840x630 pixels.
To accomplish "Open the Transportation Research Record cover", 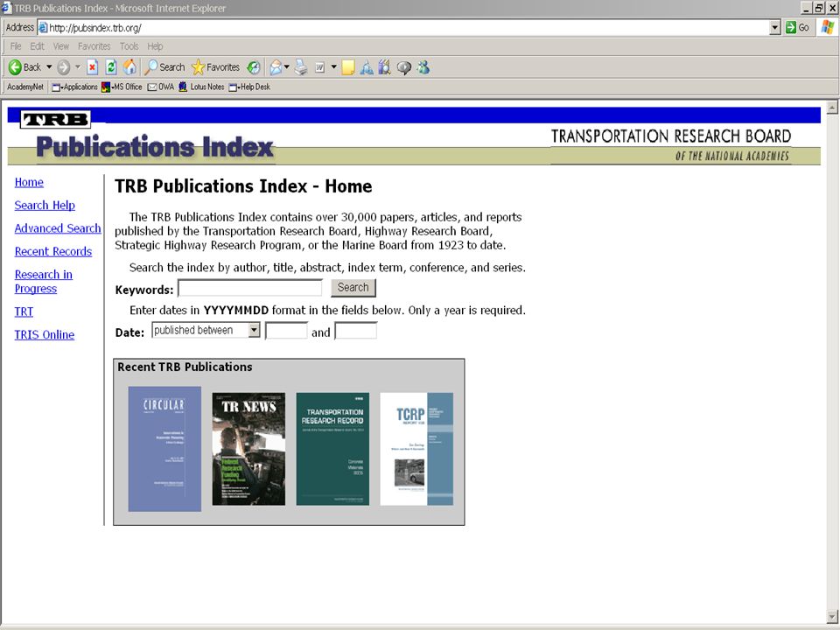I will 332,449.
